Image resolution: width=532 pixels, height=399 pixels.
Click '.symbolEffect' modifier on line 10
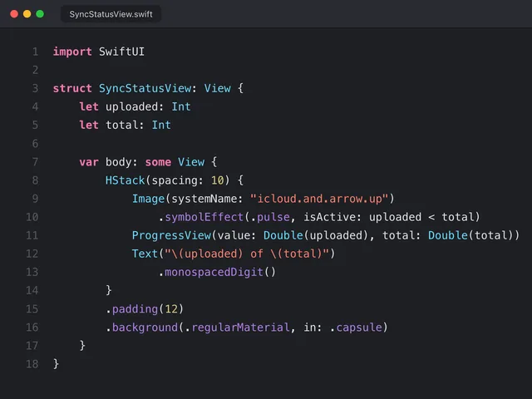click(x=201, y=217)
